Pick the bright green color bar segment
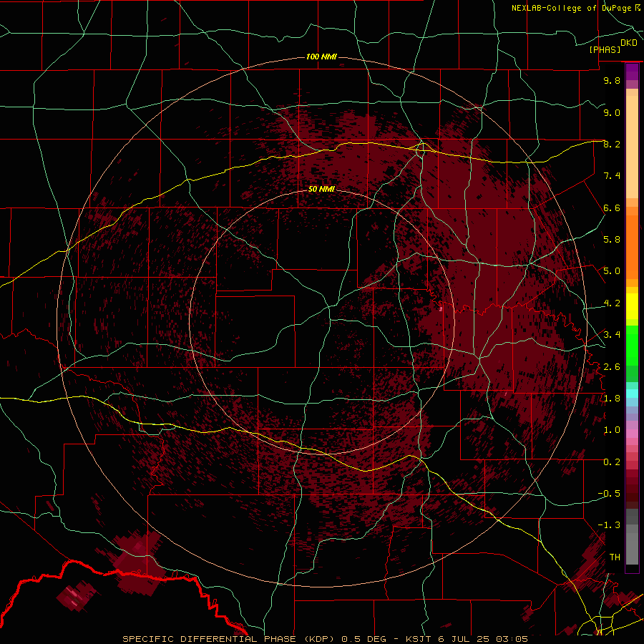The image size is (644, 644). pyautogui.click(x=632, y=346)
